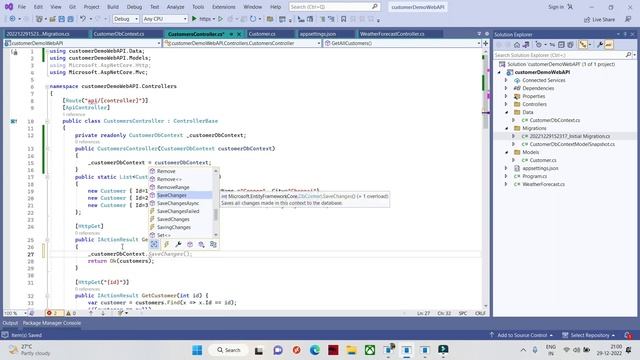This screenshot has height=360, width=640.
Task: Switch to the CustomerDbContext.cs tab
Action: (x=119, y=34)
